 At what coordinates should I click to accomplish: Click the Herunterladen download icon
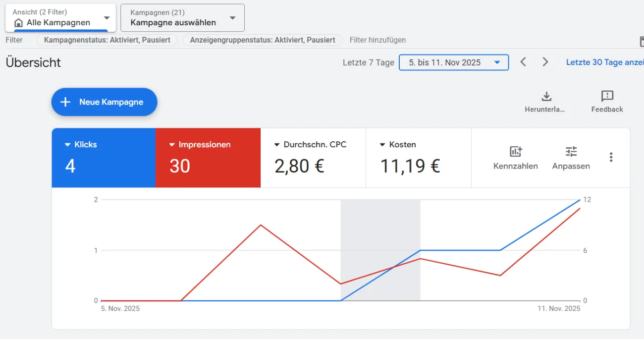[x=546, y=97]
